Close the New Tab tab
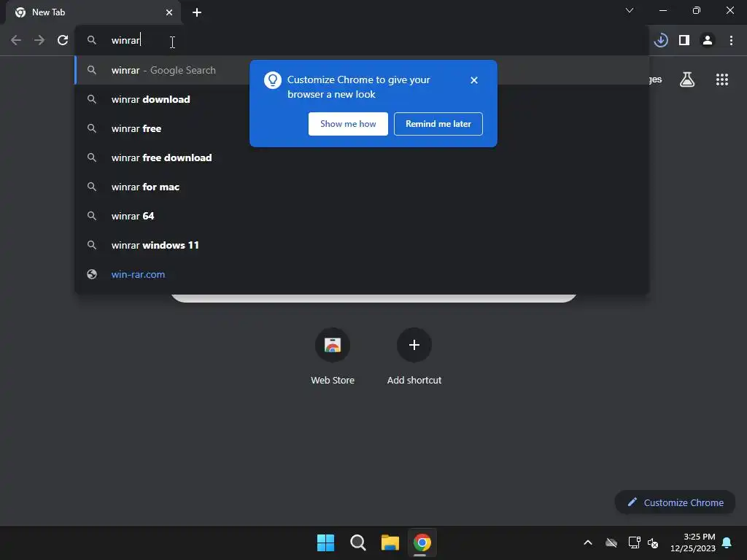Image resolution: width=747 pixels, height=560 pixels. pos(169,12)
